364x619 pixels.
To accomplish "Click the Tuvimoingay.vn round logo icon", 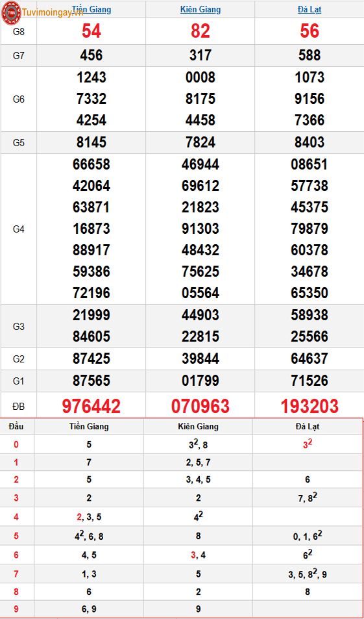I will [11, 12].
